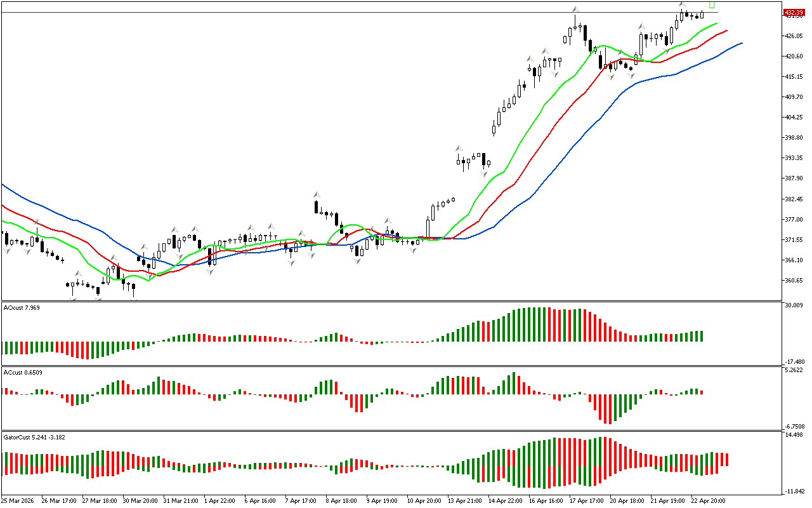This screenshot has width=812, height=508.
Task: Click the down fractal arrow below the 30 Mar low
Action: pos(133,297)
